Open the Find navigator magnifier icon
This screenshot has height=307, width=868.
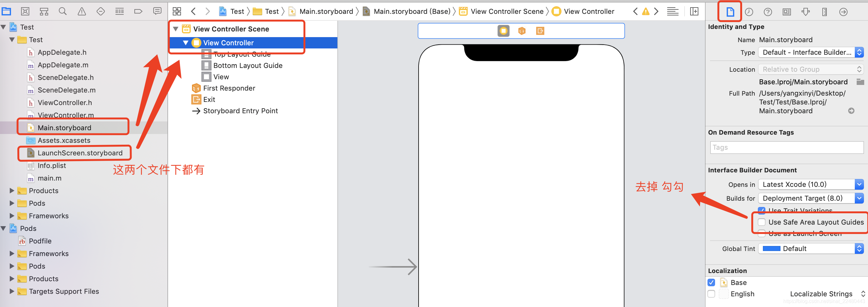(63, 11)
